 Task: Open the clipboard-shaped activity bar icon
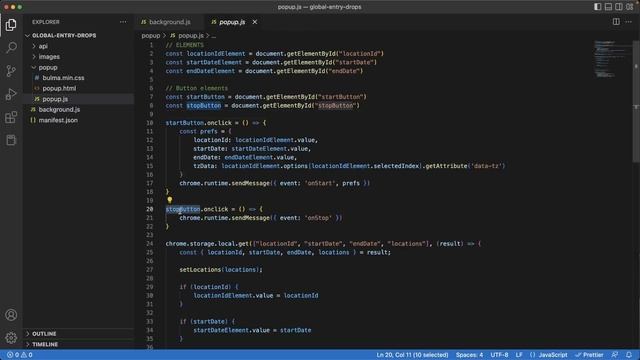tap(11, 140)
